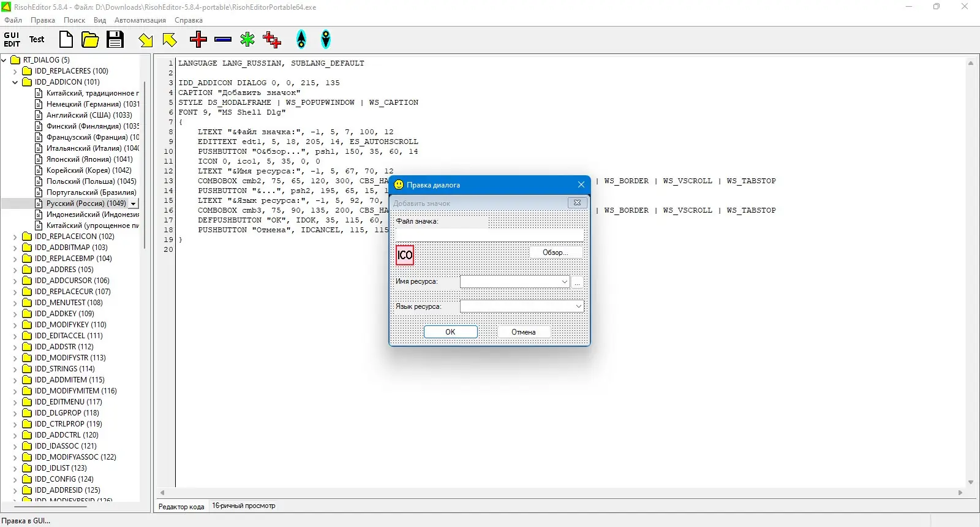Click the single red plus add icon
Screen dimensions: 980x527
pyautogui.click(x=198, y=40)
